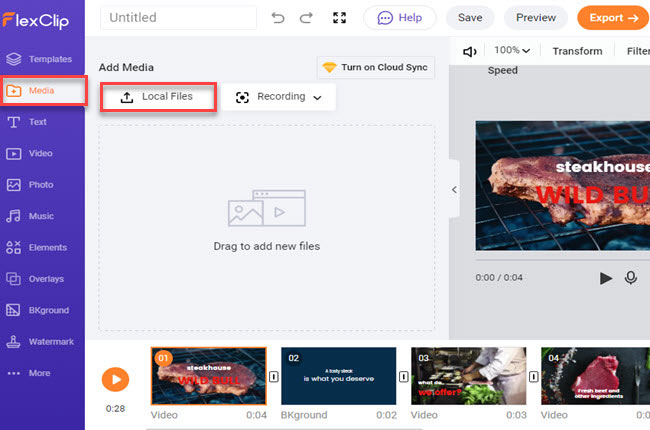Click the preview canvas steakhouse video
650x430 pixels.
click(563, 186)
